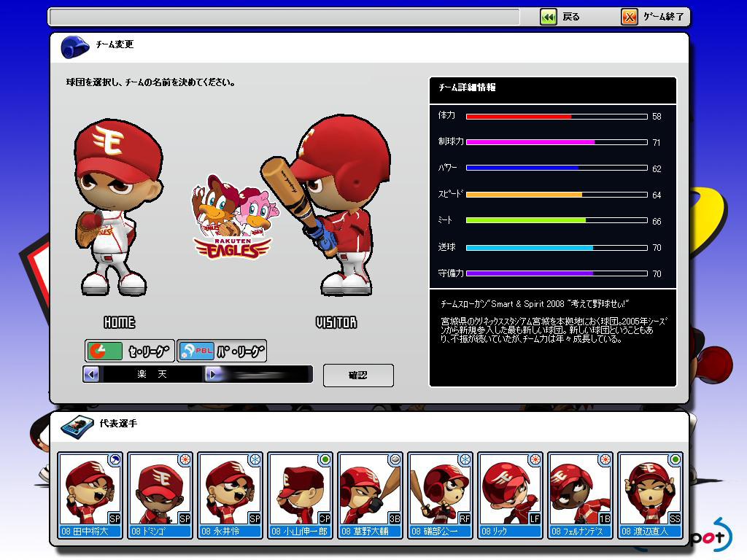
Task: Click the パワー value 62
Action: coord(657,169)
